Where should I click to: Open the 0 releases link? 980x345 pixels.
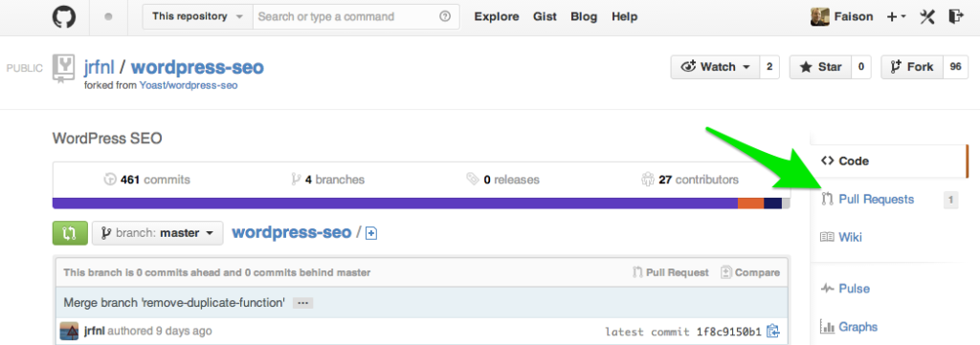click(503, 180)
